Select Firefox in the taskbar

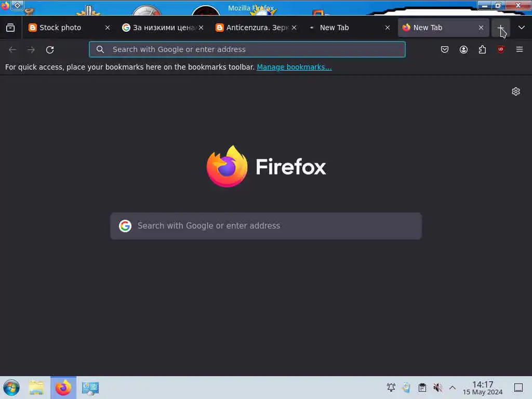click(x=63, y=388)
